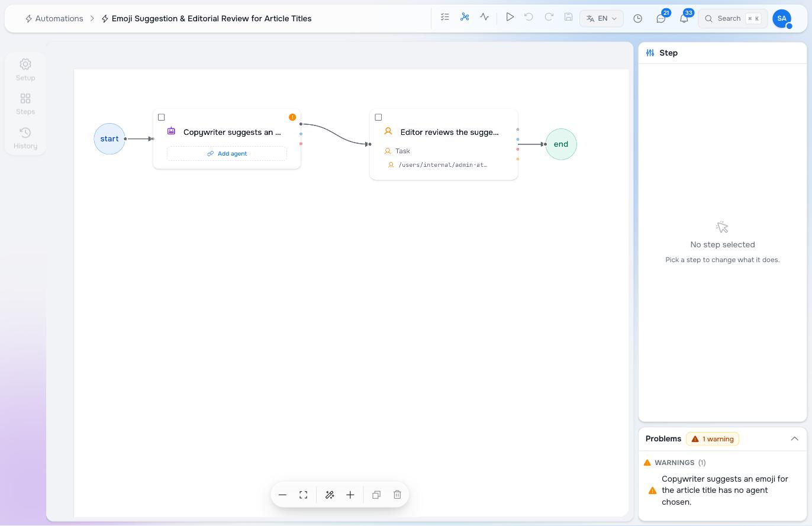Click the checklist view icon in toolbar
This screenshot has height=526, width=812.
[x=445, y=17]
